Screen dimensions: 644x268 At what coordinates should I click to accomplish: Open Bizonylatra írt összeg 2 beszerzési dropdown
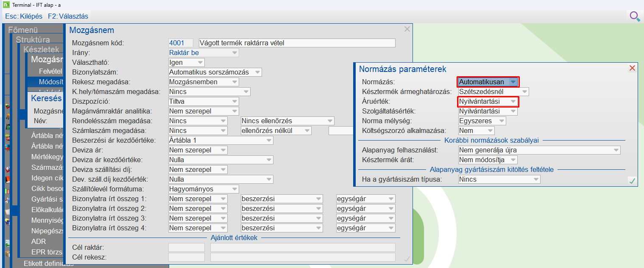tap(282, 208)
